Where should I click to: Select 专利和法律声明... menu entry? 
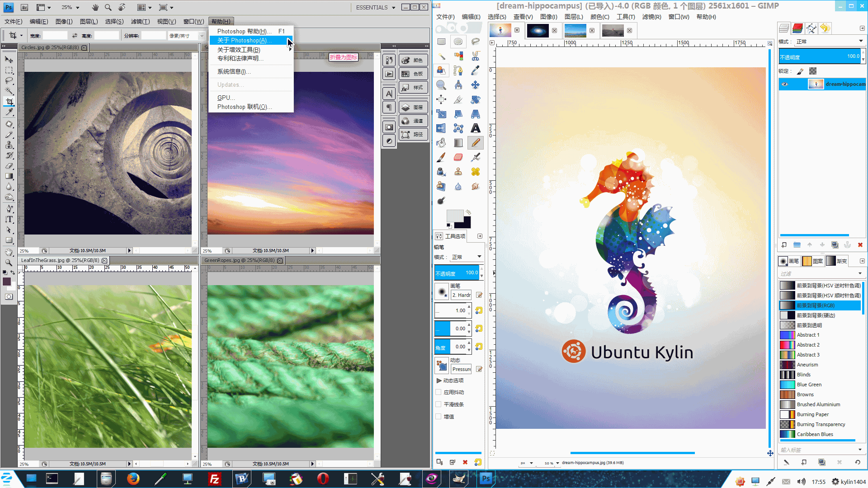251,58
